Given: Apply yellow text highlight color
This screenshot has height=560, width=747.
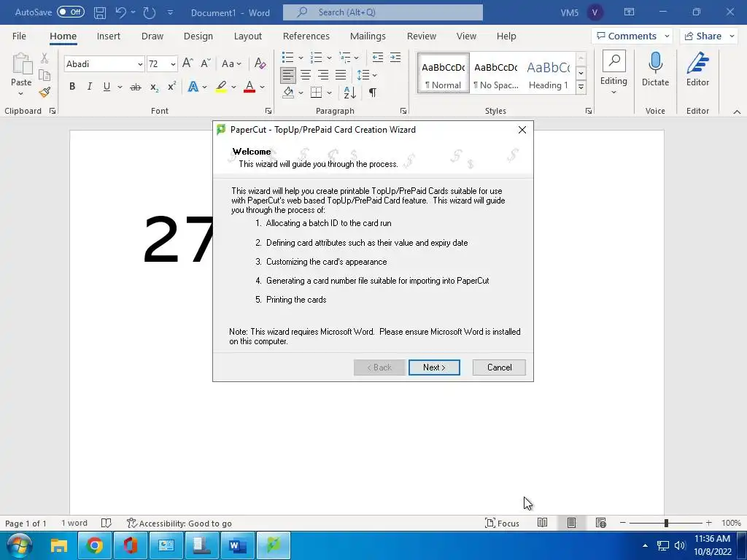Looking at the screenshot, I should point(221,87).
